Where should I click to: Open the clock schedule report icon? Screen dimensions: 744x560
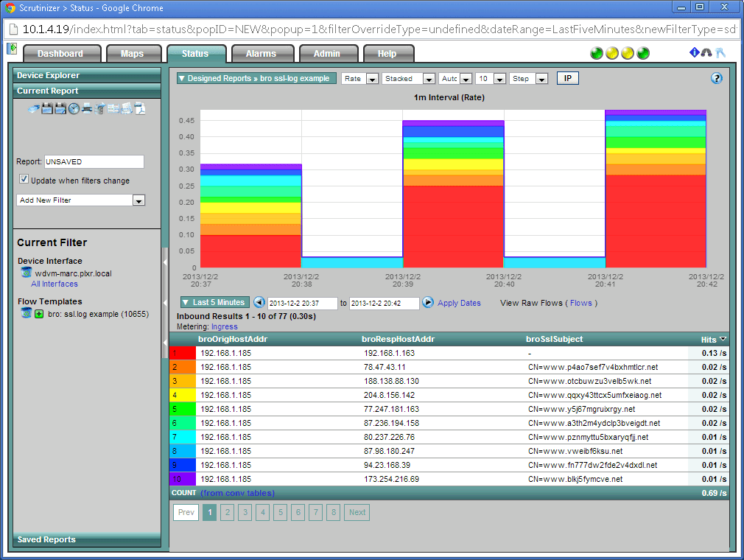tap(74, 109)
